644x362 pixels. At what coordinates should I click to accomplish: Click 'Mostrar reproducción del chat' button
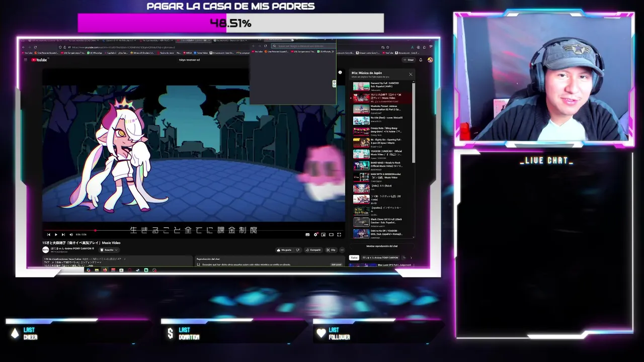(382, 246)
